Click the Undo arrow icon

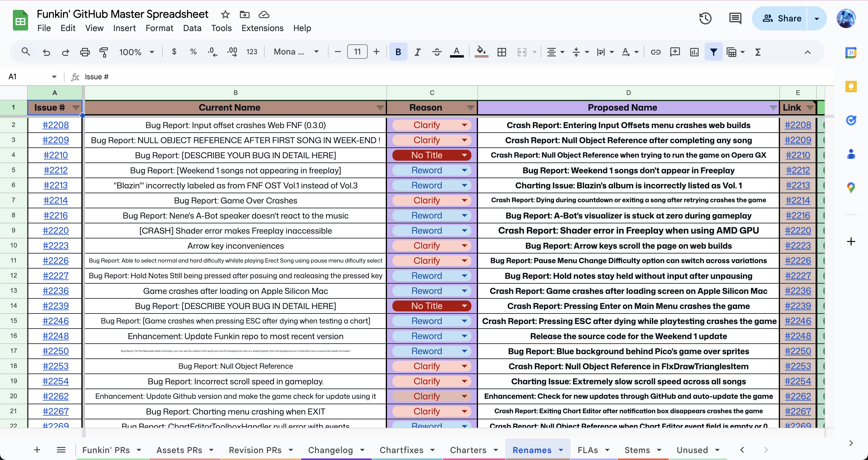(46, 52)
